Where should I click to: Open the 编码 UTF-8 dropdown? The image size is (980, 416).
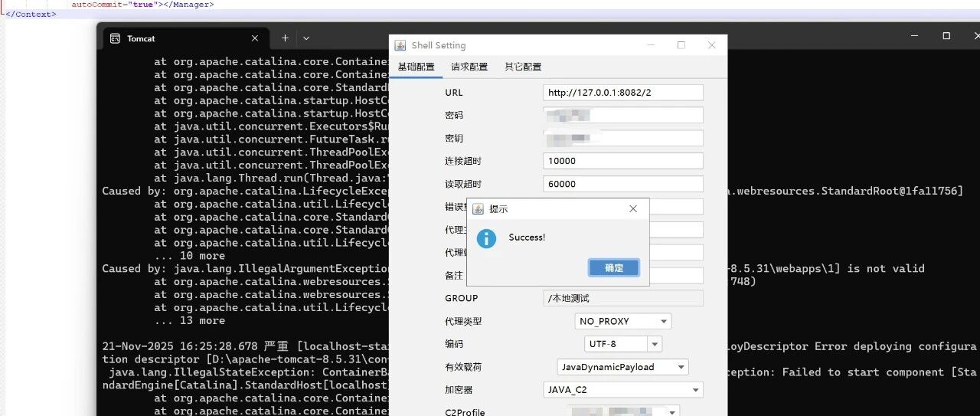[623, 344]
